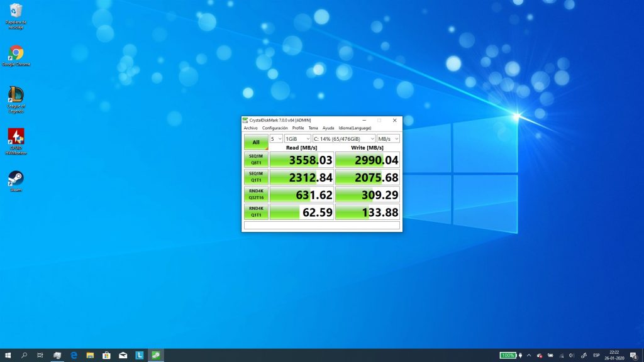Open the Archivo menu
The width and height of the screenshot is (644, 362).
(x=251, y=128)
